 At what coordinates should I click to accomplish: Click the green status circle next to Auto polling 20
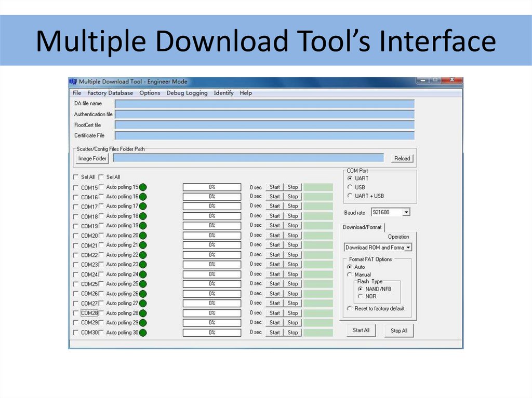pyautogui.click(x=143, y=236)
